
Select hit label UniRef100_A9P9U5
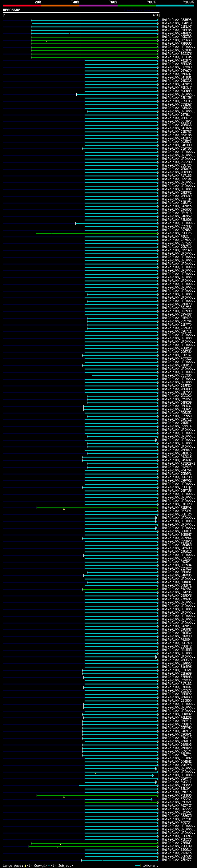pos(177,43)
